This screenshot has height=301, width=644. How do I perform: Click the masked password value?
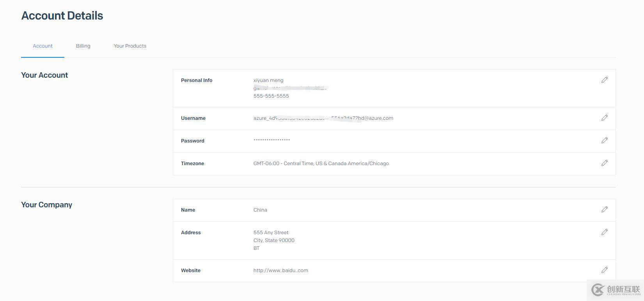[x=271, y=141]
